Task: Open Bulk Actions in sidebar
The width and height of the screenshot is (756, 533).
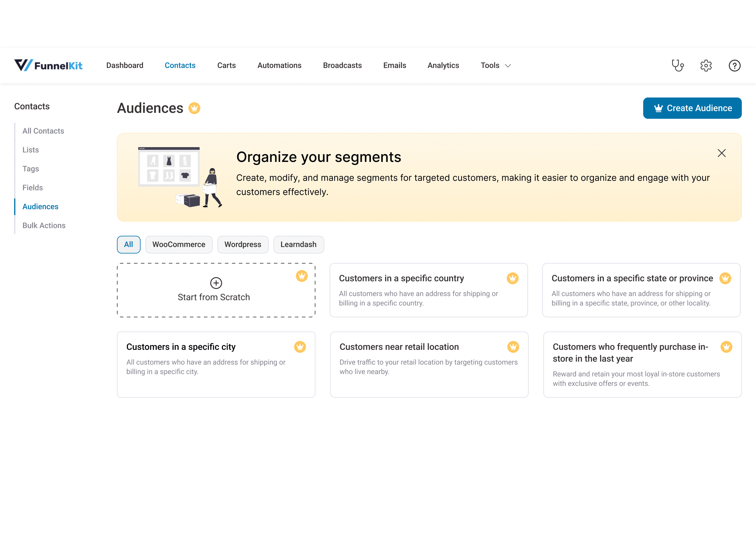Action: tap(44, 225)
